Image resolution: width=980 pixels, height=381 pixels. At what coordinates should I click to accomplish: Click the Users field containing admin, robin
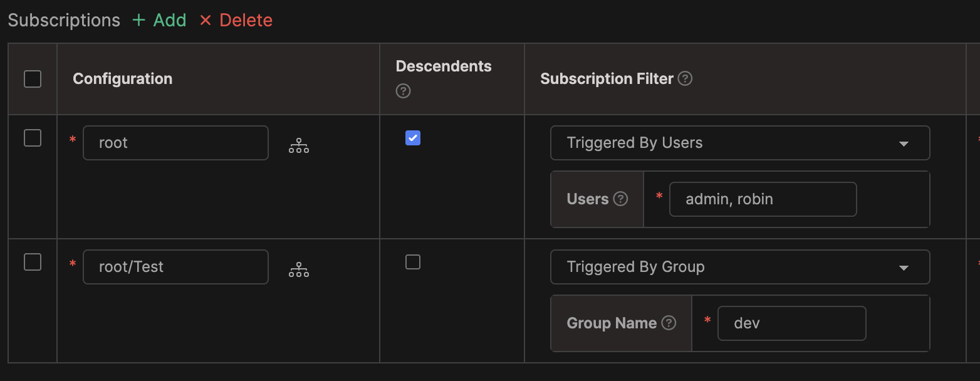(x=763, y=199)
